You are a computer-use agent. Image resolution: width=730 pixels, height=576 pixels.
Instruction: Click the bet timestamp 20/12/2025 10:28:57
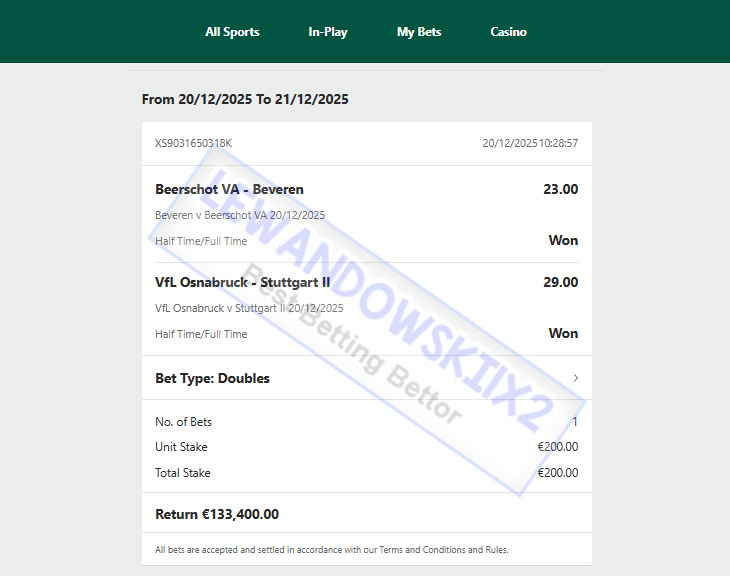click(x=530, y=143)
